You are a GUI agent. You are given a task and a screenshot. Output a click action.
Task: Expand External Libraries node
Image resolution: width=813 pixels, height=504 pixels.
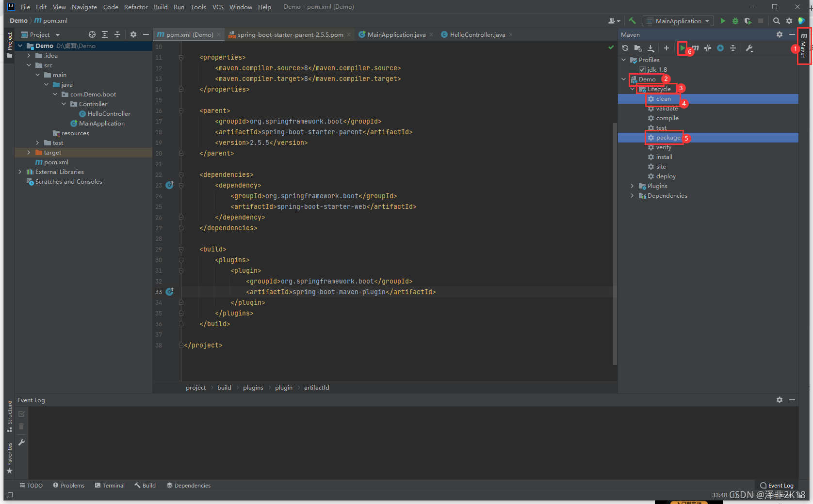20,172
